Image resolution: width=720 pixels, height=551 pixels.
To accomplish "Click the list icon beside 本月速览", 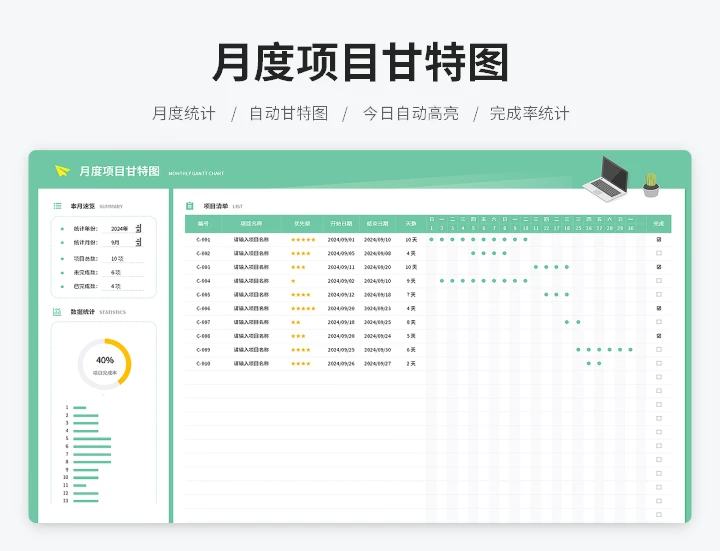I will (57, 206).
